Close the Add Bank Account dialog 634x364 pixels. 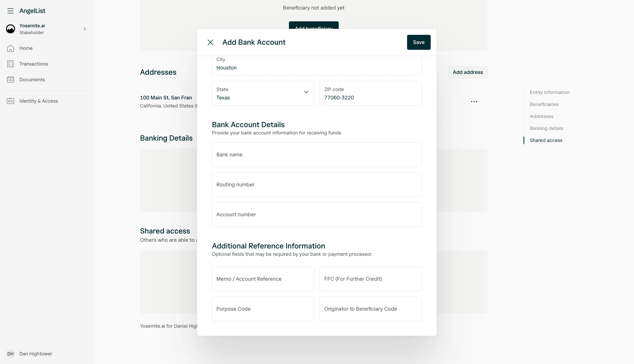click(210, 42)
